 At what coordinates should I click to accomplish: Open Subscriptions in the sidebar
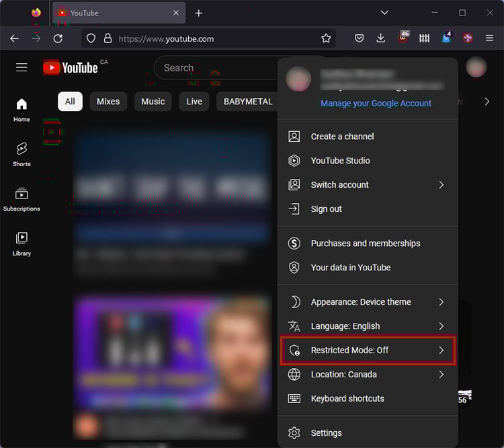click(22, 200)
